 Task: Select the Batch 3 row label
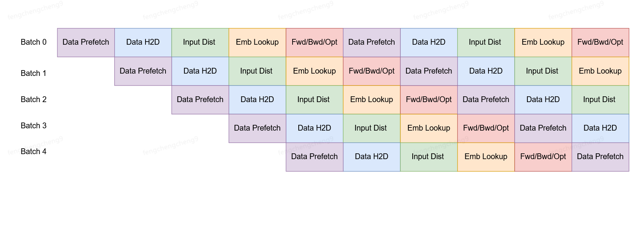pos(33,126)
